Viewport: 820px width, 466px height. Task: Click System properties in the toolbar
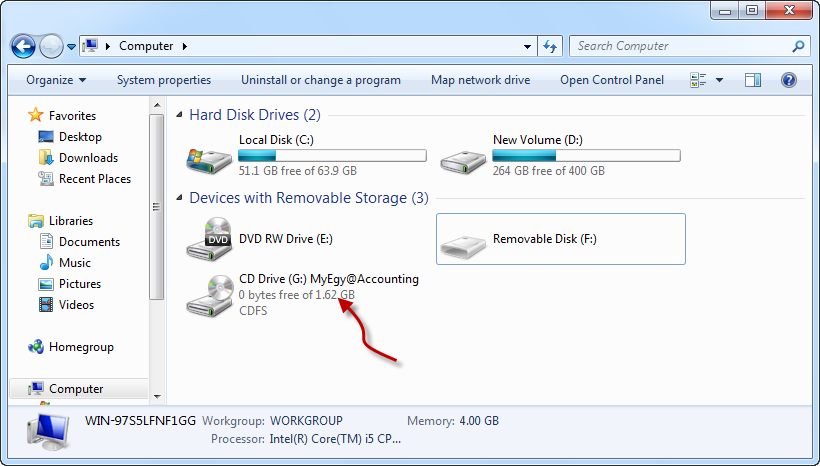[164, 80]
